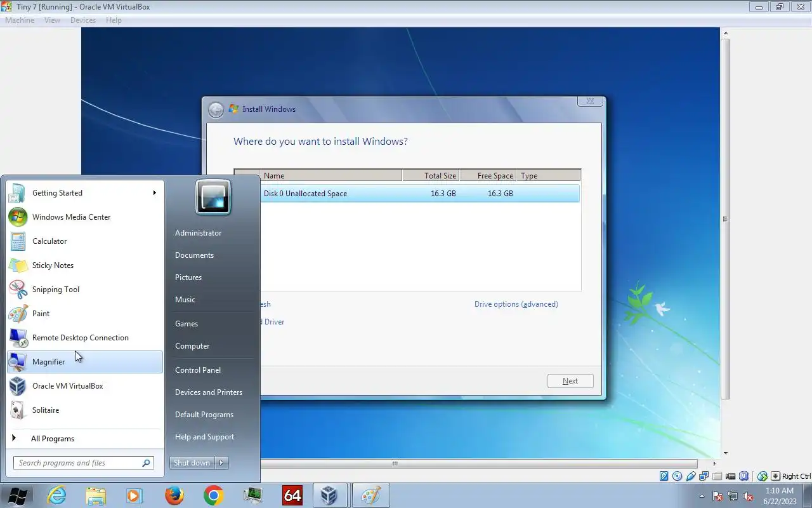
Task: Click the taskbar clock showing 1:10 AM
Action: (780, 496)
